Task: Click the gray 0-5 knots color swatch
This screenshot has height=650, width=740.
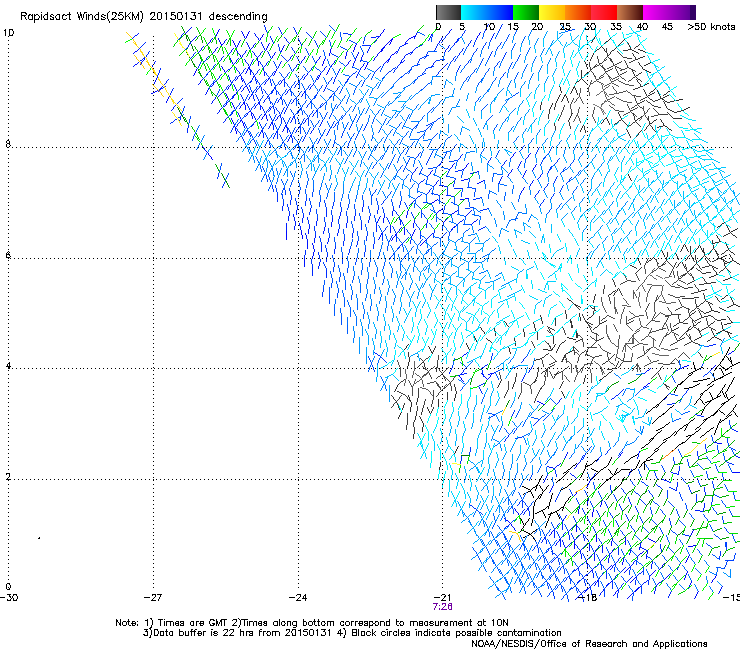Action: click(x=448, y=12)
